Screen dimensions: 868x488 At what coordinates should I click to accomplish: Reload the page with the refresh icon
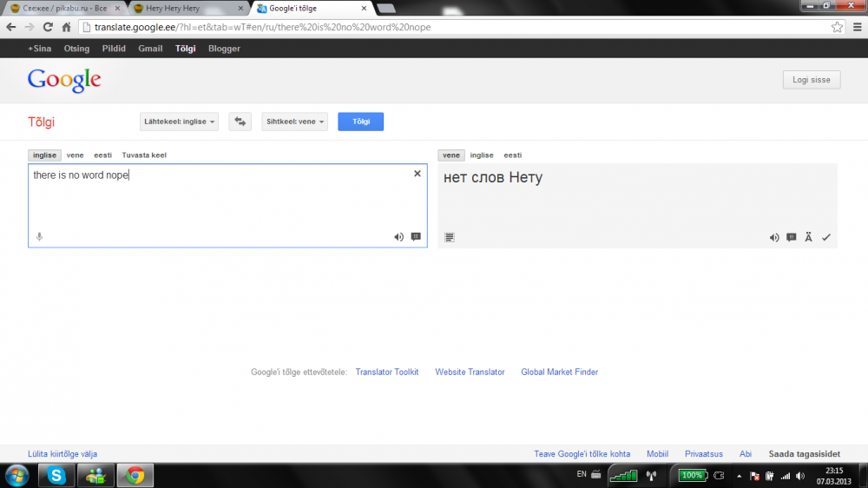tap(48, 27)
